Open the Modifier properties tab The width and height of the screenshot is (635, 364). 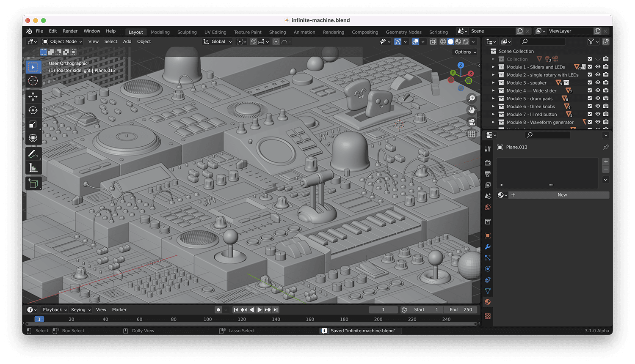(x=487, y=246)
